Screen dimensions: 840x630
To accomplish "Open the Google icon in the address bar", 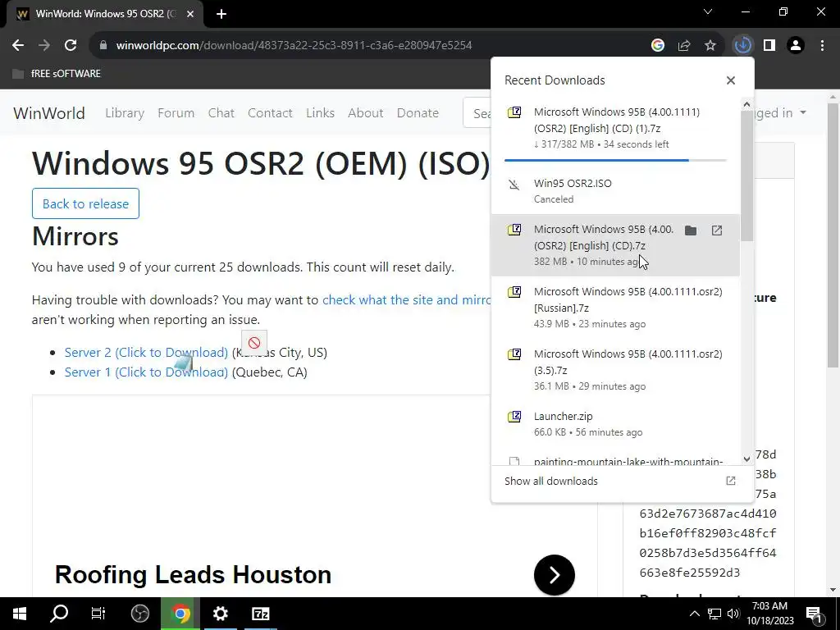I will click(658, 46).
